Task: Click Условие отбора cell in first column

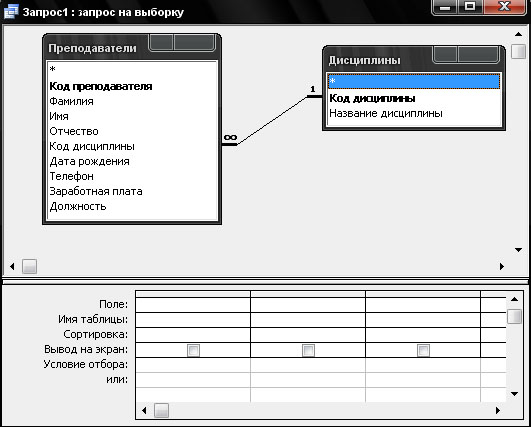Action: [193, 365]
